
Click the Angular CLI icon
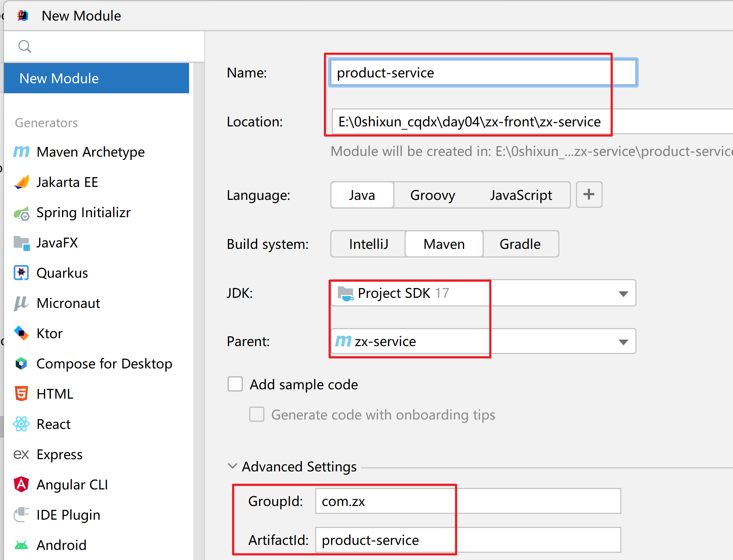pos(21,484)
